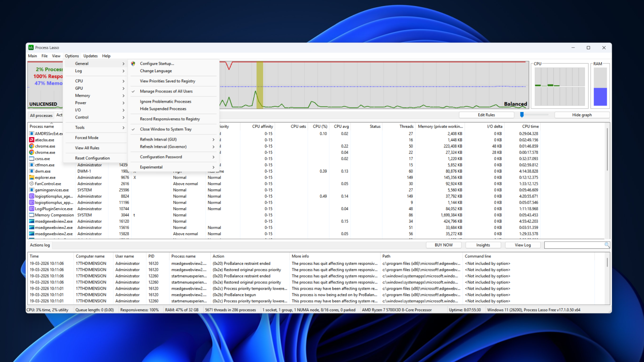
Task: Enable Record Responsiveness to Registry
Action: [173, 119]
